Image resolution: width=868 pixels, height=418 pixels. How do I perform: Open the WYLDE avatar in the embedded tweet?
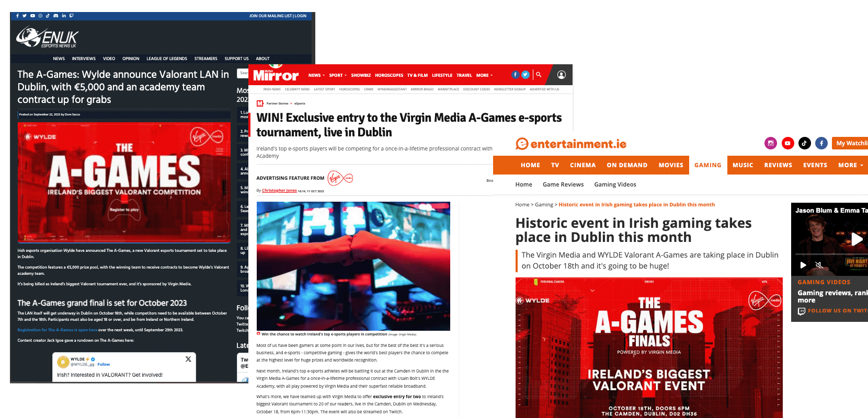point(63,362)
